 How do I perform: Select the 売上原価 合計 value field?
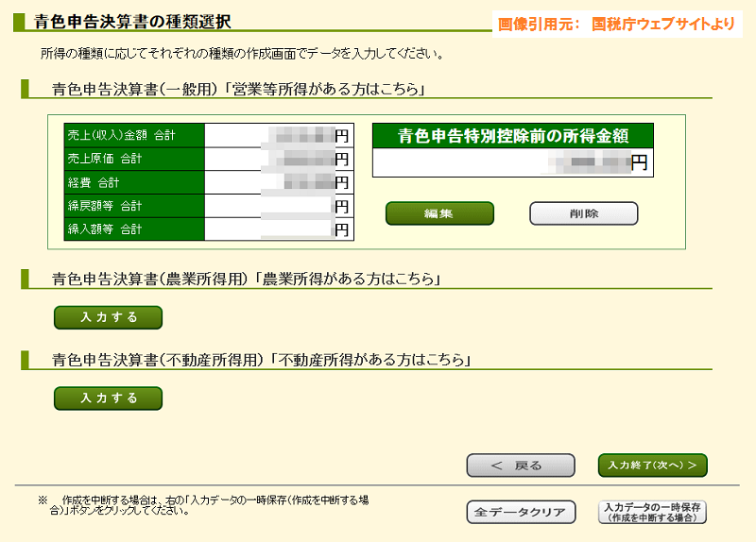[279, 159]
